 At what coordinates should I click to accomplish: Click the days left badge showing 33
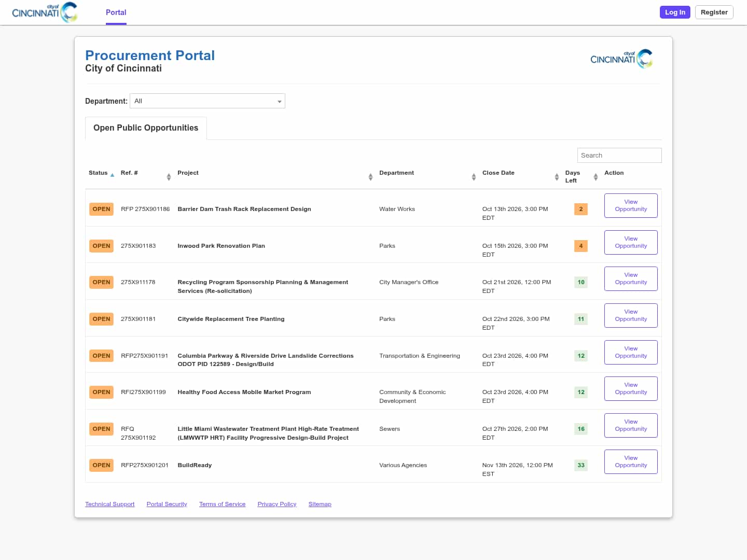pyautogui.click(x=581, y=465)
